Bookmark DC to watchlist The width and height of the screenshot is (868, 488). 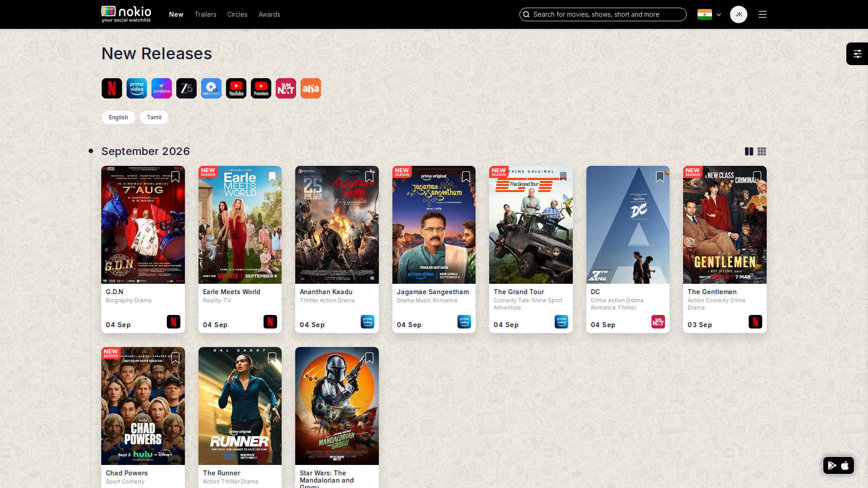coord(660,177)
